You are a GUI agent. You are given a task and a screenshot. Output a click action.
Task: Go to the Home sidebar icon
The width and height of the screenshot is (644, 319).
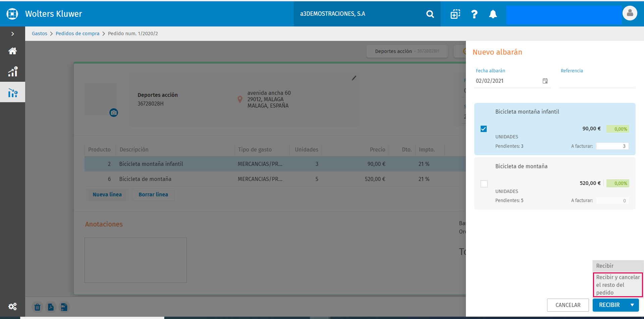tap(12, 51)
